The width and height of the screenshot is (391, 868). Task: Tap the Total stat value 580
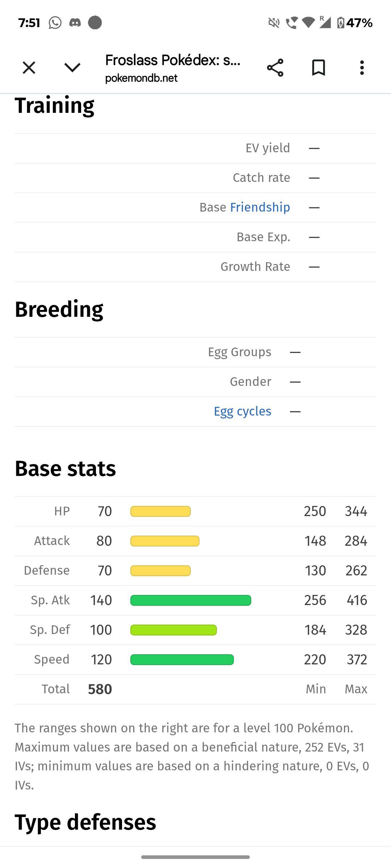(100, 689)
